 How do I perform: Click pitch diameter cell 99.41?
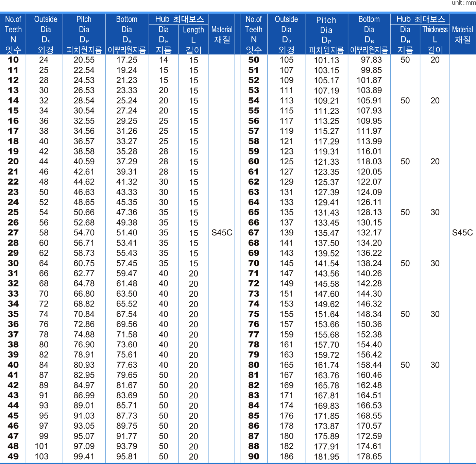tap(84, 457)
